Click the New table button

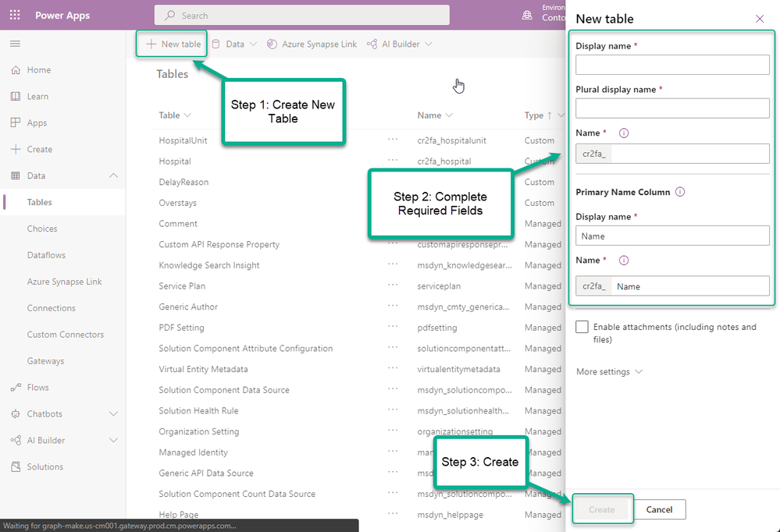[x=173, y=44]
